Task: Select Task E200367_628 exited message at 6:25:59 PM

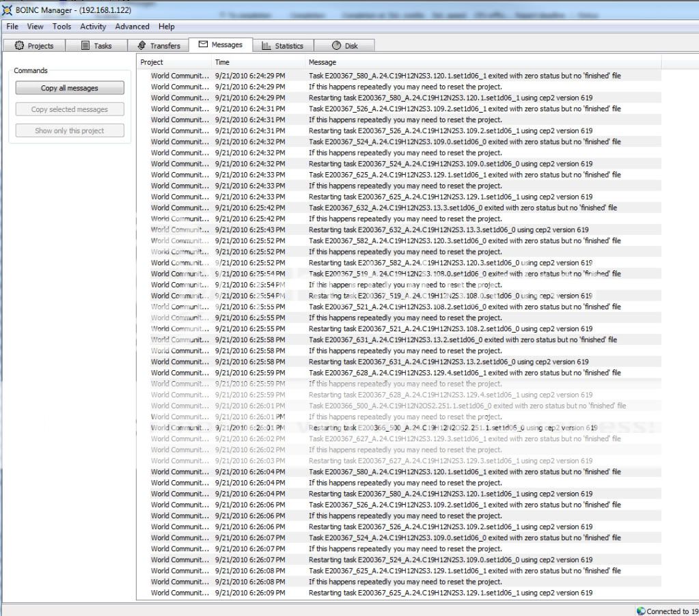Action: point(399,372)
